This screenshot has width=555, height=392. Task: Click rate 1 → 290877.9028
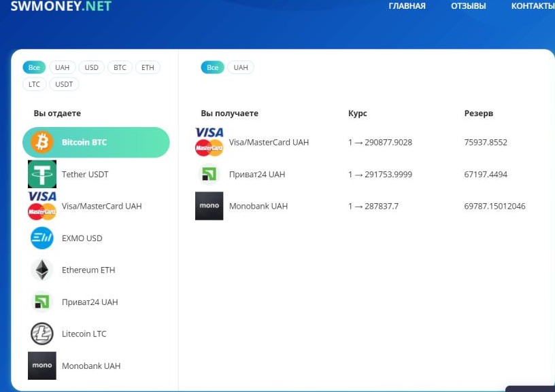[380, 143]
